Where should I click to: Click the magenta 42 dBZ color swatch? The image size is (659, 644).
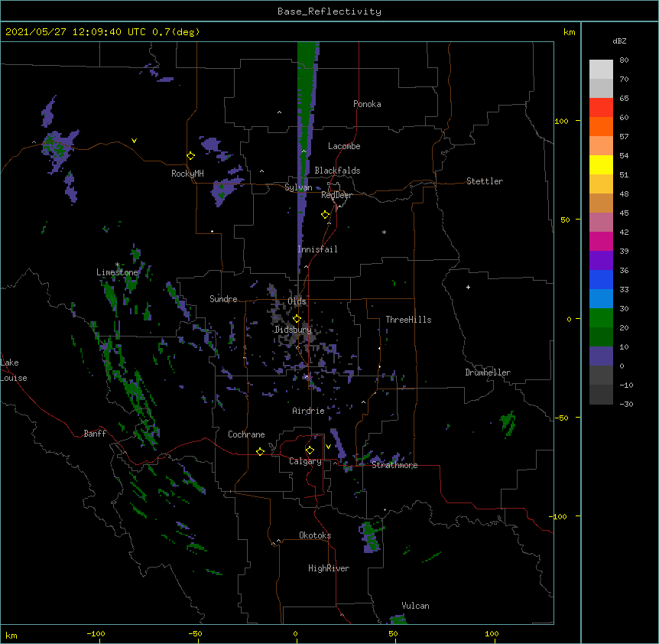point(601,241)
